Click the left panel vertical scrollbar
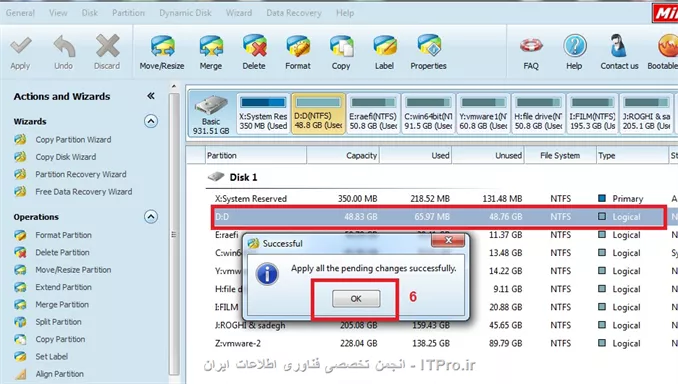This screenshot has width=678, height=384. point(174,234)
